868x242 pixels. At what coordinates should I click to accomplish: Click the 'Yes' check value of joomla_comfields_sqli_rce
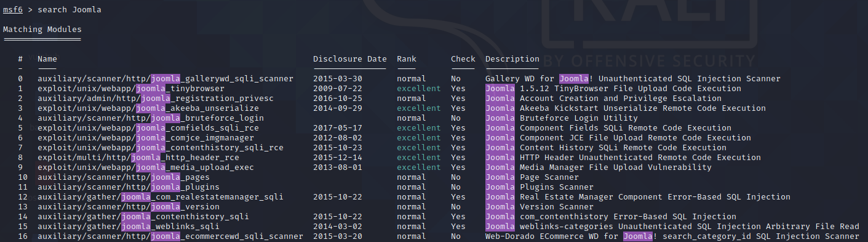pos(458,128)
